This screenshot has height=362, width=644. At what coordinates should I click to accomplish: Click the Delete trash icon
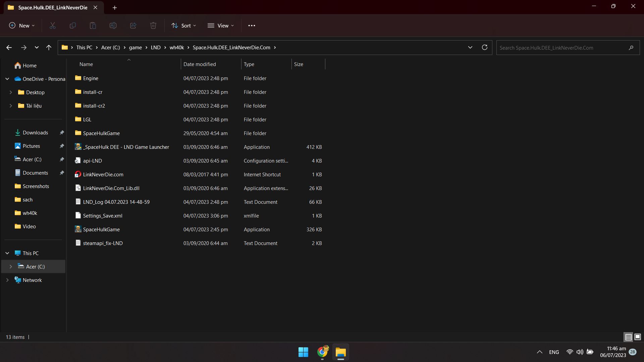coord(153,25)
